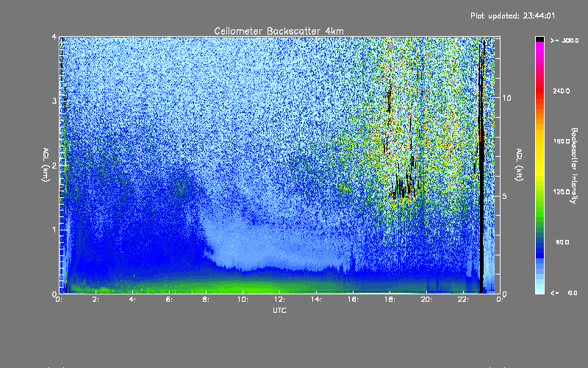Click the '10:' UTC tick label
This screenshot has height=368, width=588.
tap(243, 300)
